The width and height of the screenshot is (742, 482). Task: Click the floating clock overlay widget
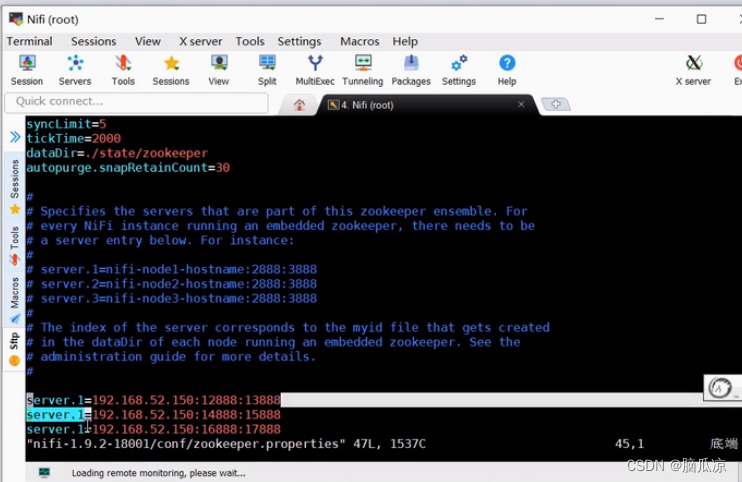(x=720, y=388)
